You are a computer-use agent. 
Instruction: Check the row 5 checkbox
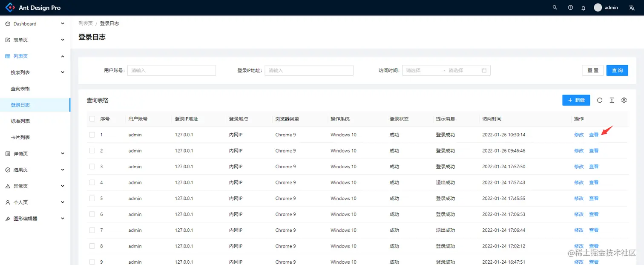click(92, 198)
